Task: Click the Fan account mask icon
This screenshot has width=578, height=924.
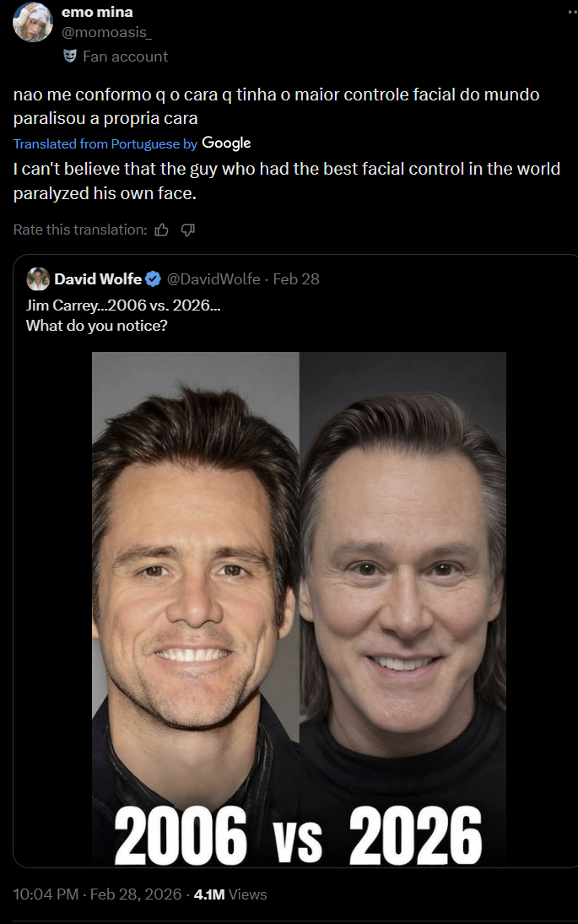Action: pyautogui.click(x=70, y=56)
